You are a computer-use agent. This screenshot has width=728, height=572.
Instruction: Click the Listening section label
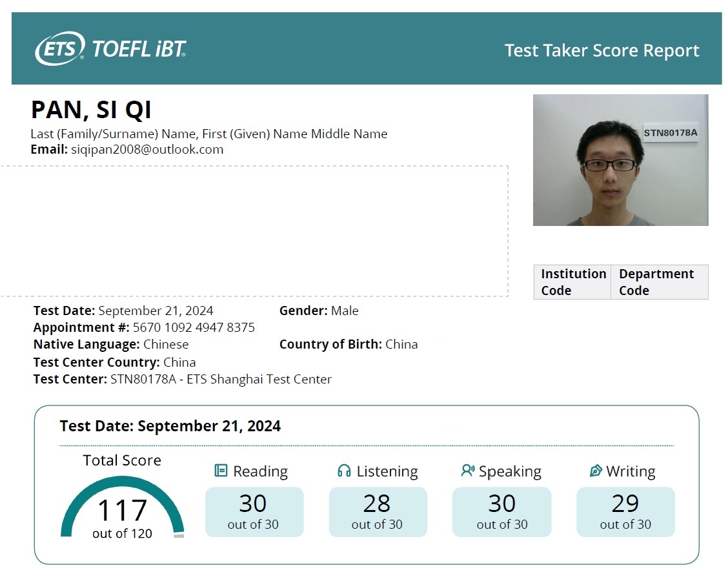coord(387,471)
